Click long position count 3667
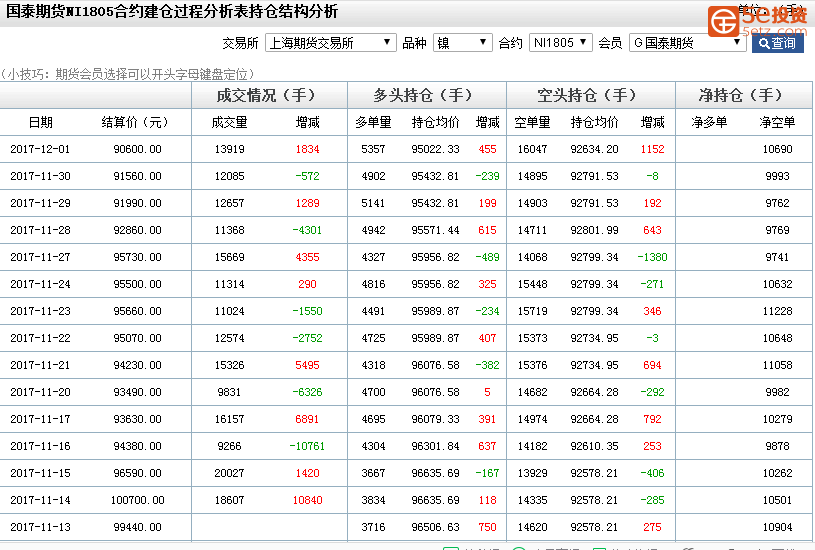Screen dimensions: 815x550 [x=373, y=474]
